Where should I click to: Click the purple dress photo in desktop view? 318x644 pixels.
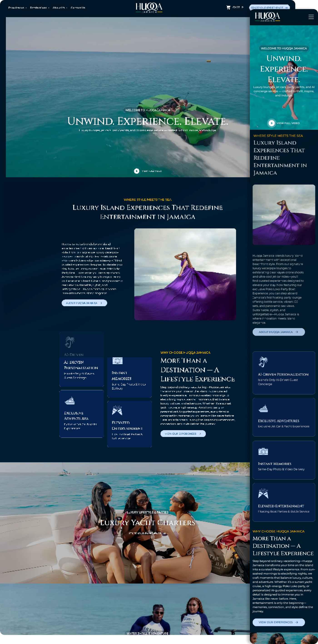click(185, 274)
